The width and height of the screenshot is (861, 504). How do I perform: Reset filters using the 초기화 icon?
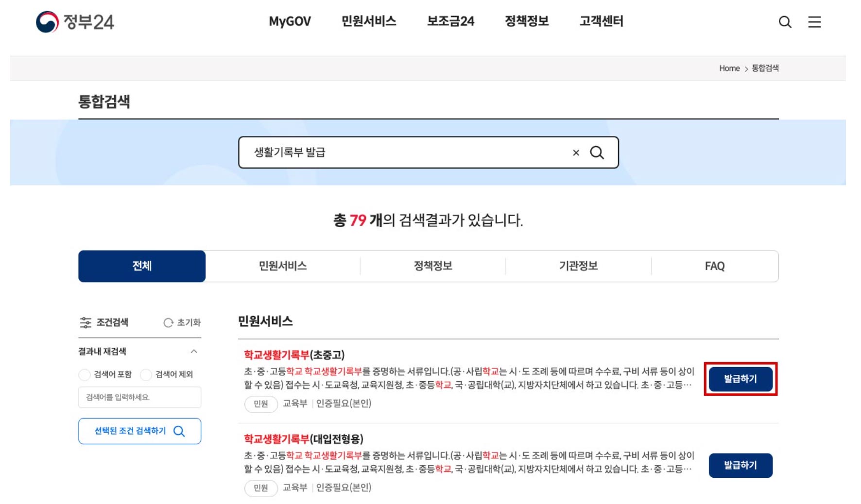pos(168,322)
